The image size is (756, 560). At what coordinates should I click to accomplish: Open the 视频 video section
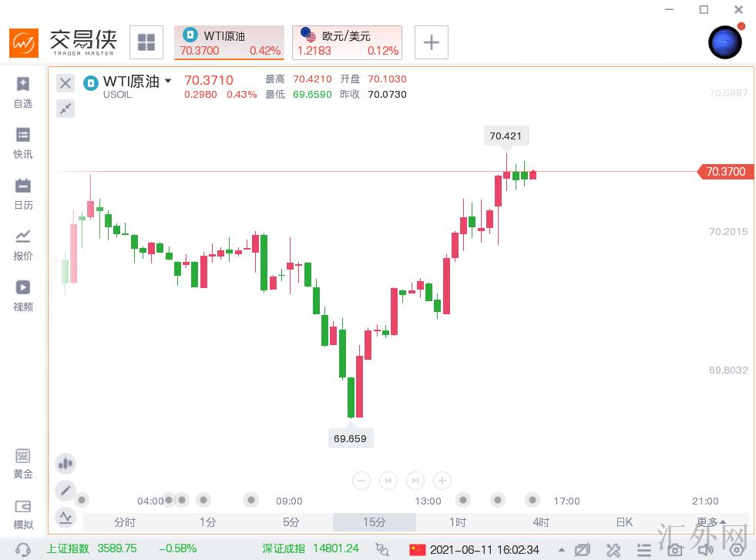pyautogui.click(x=23, y=295)
